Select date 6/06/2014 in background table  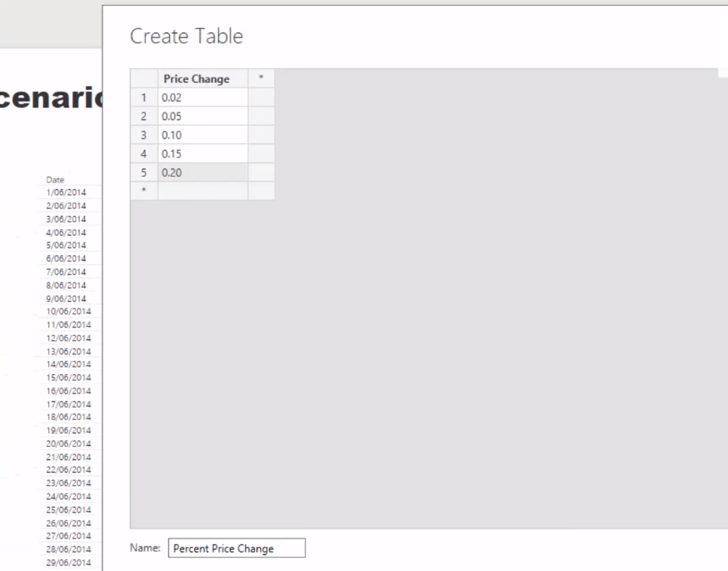pos(66,258)
